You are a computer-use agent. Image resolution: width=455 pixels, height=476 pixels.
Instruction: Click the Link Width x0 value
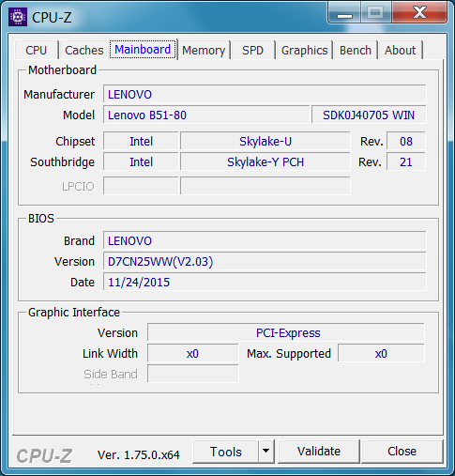[x=193, y=353]
